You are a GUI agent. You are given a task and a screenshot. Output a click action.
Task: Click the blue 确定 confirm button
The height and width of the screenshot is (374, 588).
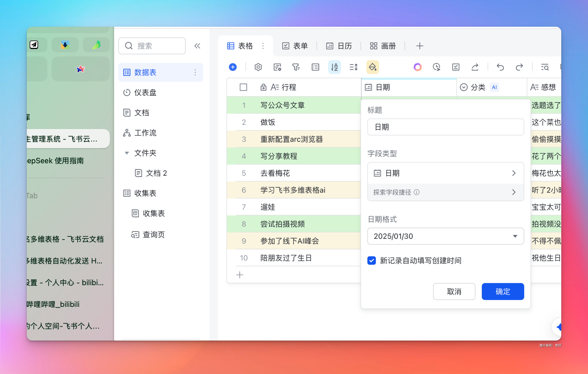pyautogui.click(x=502, y=291)
